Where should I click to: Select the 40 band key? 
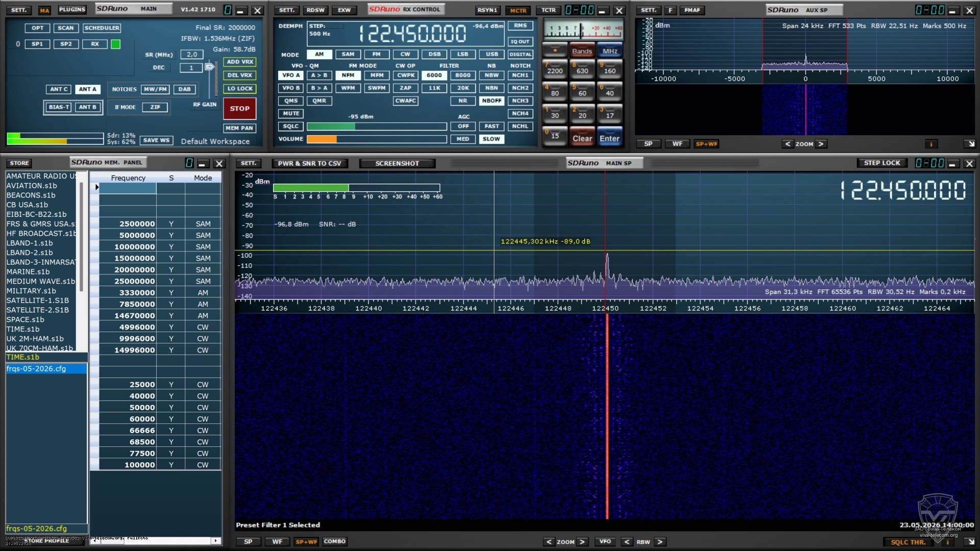tap(609, 92)
